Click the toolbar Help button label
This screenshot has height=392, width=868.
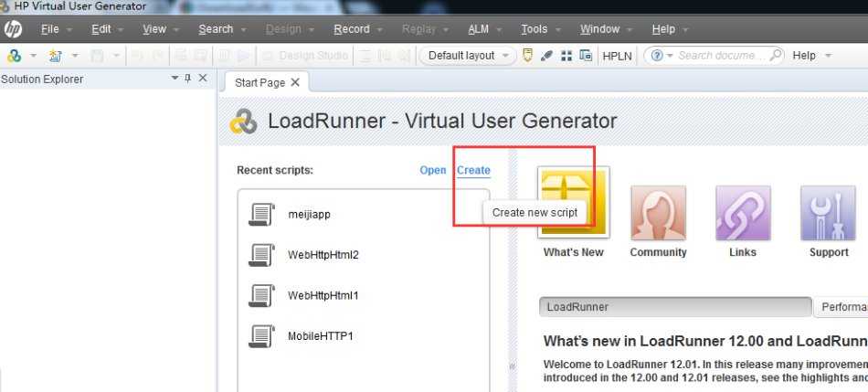click(804, 56)
